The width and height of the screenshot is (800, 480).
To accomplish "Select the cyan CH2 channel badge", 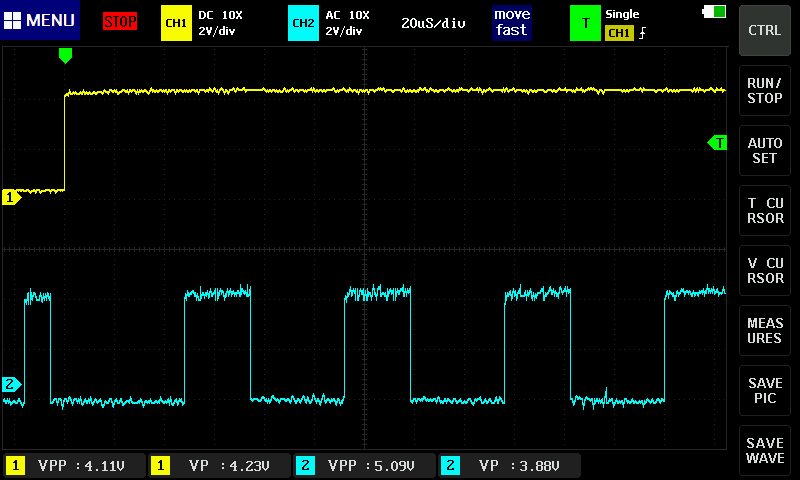I will 302,22.
